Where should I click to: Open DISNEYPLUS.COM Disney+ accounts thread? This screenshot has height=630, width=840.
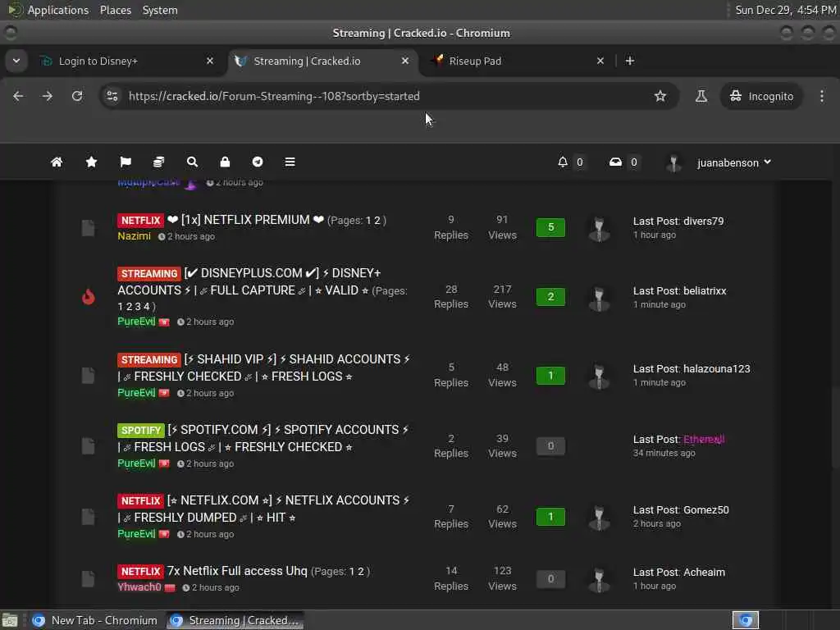pos(249,282)
